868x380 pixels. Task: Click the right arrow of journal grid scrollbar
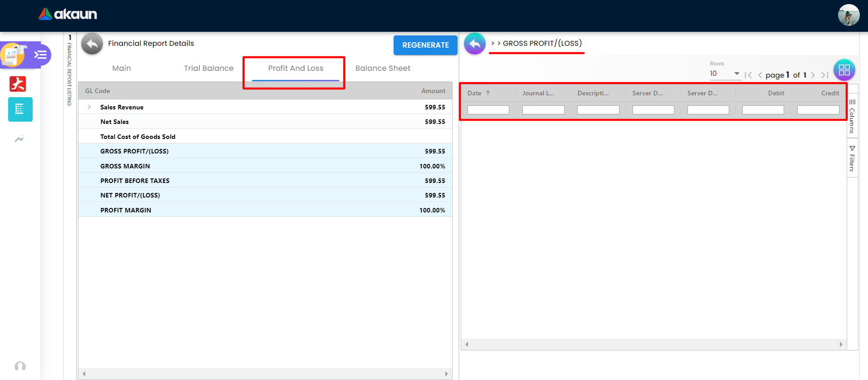click(841, 345)
